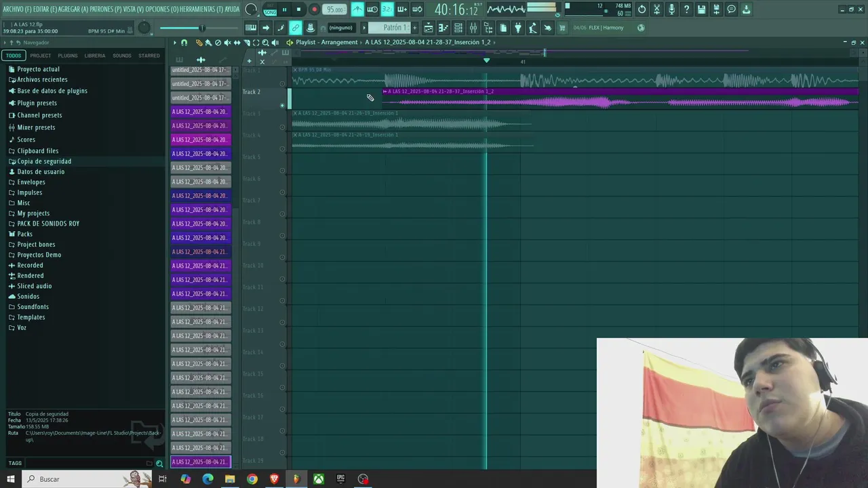Activate the playback speaker tool in playlist

(x=275, y=42)
